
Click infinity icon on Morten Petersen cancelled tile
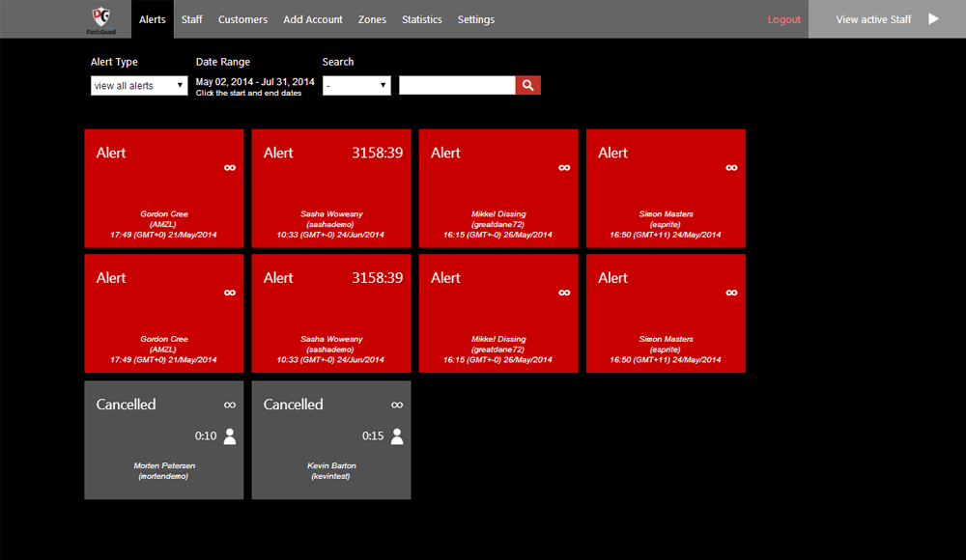pyautogui.click(x=230, y=405)
